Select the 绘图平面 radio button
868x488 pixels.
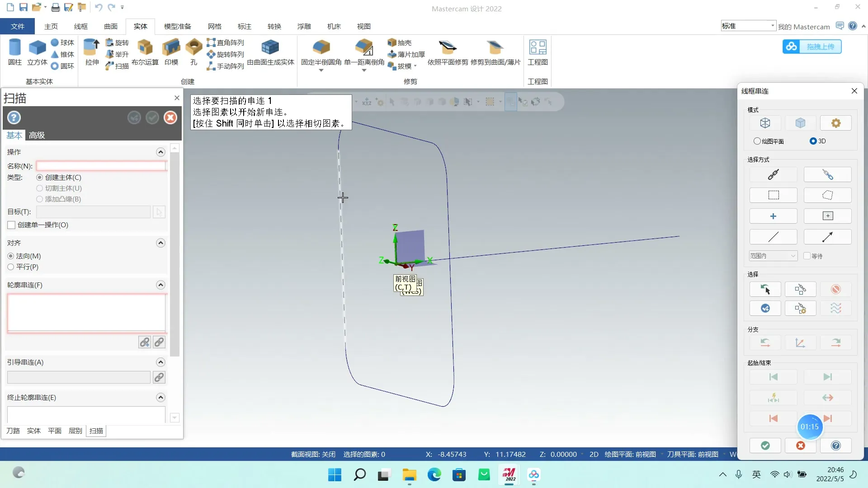pos(757,141)
